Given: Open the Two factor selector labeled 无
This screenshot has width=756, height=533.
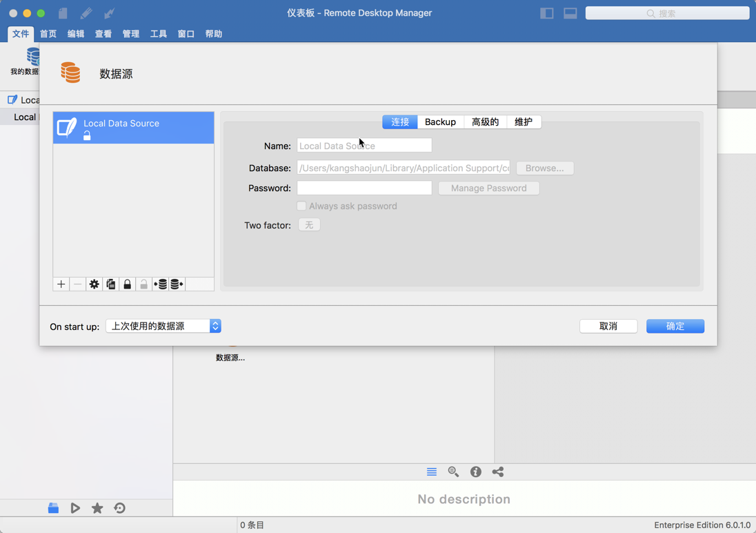Looking at the screenshot, I should [309, 224].
